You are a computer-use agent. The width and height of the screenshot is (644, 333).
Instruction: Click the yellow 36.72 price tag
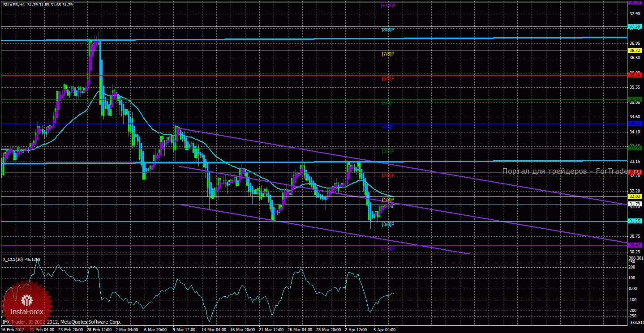[635, 51]
